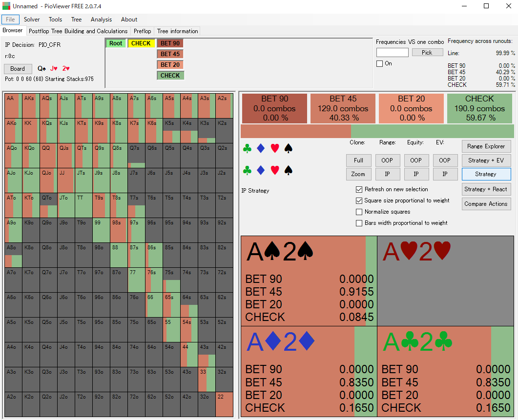Click the bottom-row black spade suit icon
518x420 pixels.
coord(289,170)
